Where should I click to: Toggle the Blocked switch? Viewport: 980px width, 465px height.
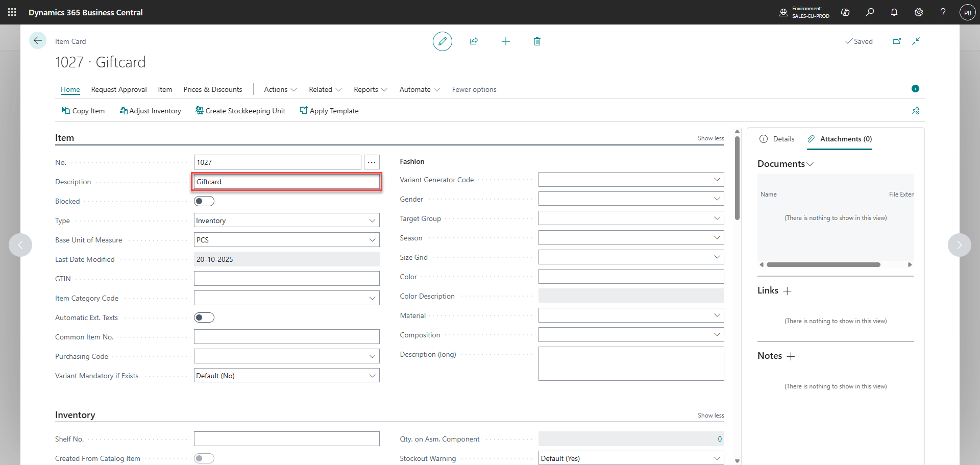(x=204, y=201)
